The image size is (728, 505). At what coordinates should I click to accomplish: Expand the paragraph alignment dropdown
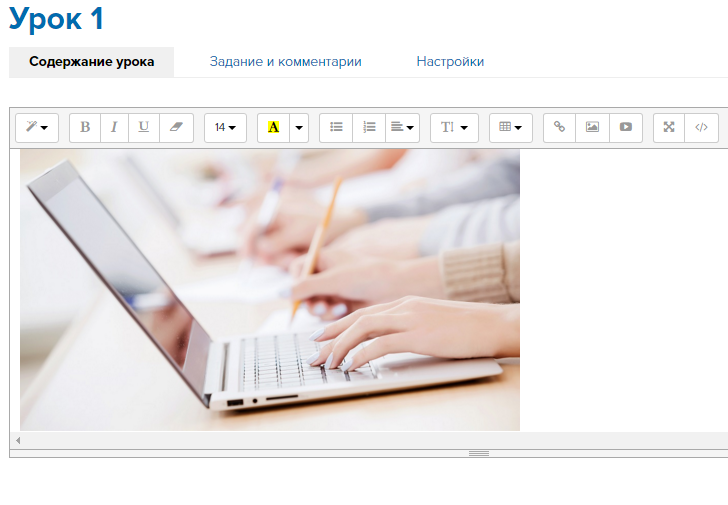[402, 127]
